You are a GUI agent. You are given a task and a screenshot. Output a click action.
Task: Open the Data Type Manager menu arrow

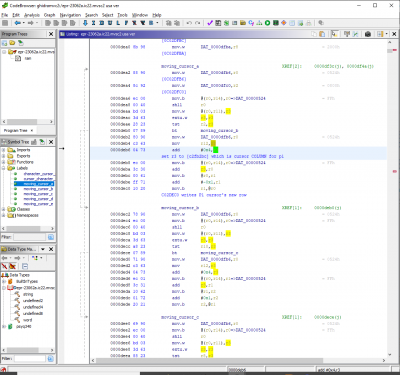coord(43,249)
